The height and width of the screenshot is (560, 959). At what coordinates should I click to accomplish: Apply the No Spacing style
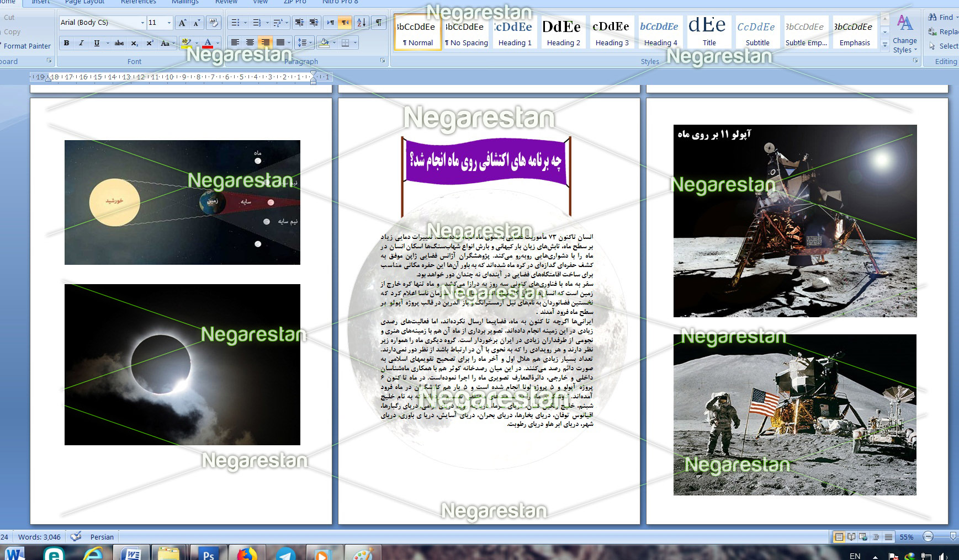click(467, 33)
